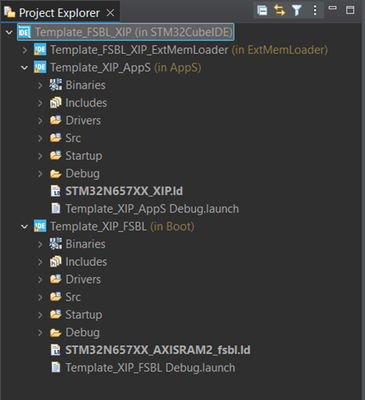Minimize the Project Explorer view
This screenshot has width=365, height=400.
pos(333,8)
